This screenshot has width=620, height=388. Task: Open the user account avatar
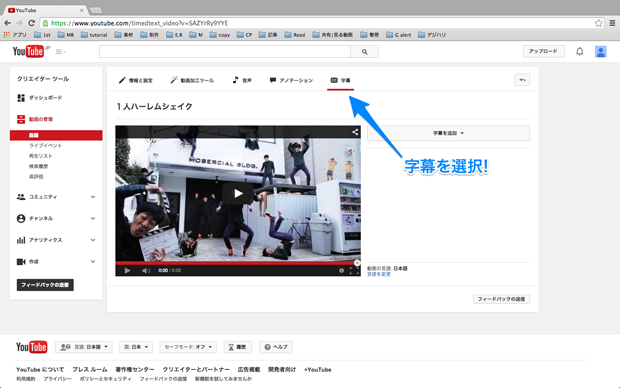click(601, 51)
